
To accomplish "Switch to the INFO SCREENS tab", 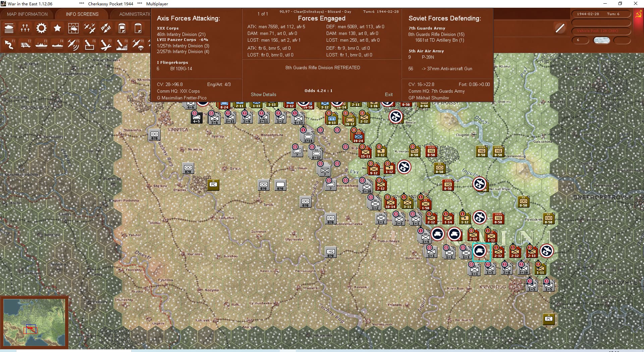I will pyautogui.click(x=82, y=14).
